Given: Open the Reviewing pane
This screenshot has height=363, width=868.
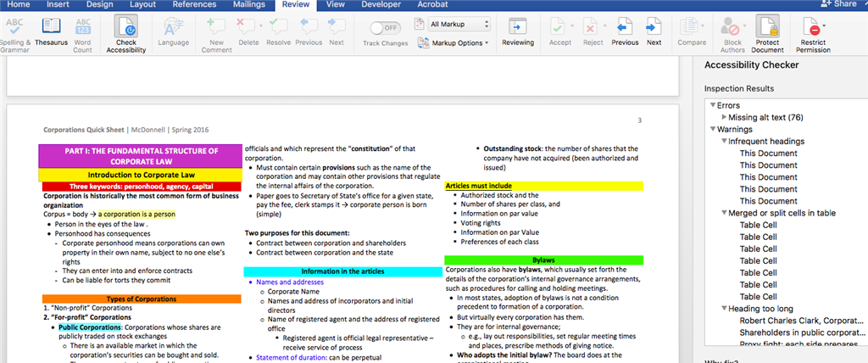Looking at the screenshot, I should click(518, 32).
